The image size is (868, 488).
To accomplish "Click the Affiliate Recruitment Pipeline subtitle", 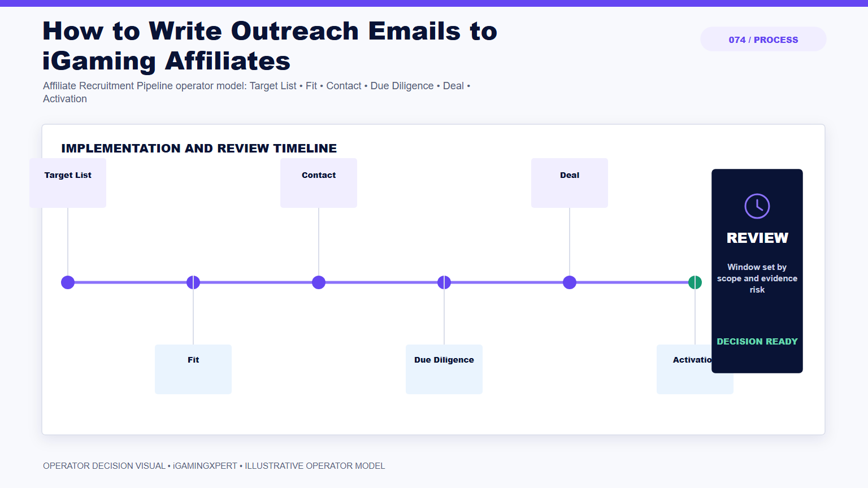I will pyautogui.click(x=257, y=92).
